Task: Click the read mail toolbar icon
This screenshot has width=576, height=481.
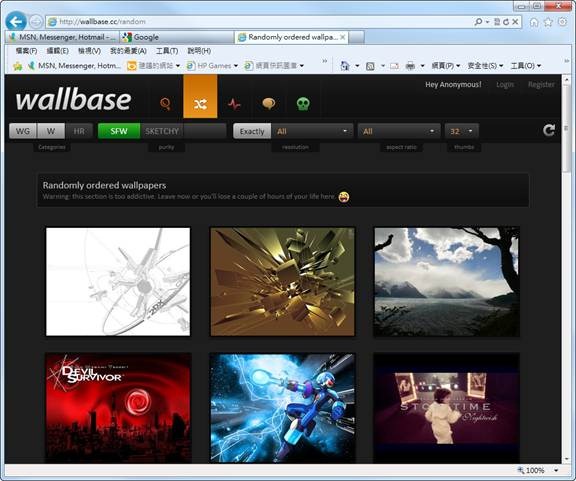Action: (394, 66)
